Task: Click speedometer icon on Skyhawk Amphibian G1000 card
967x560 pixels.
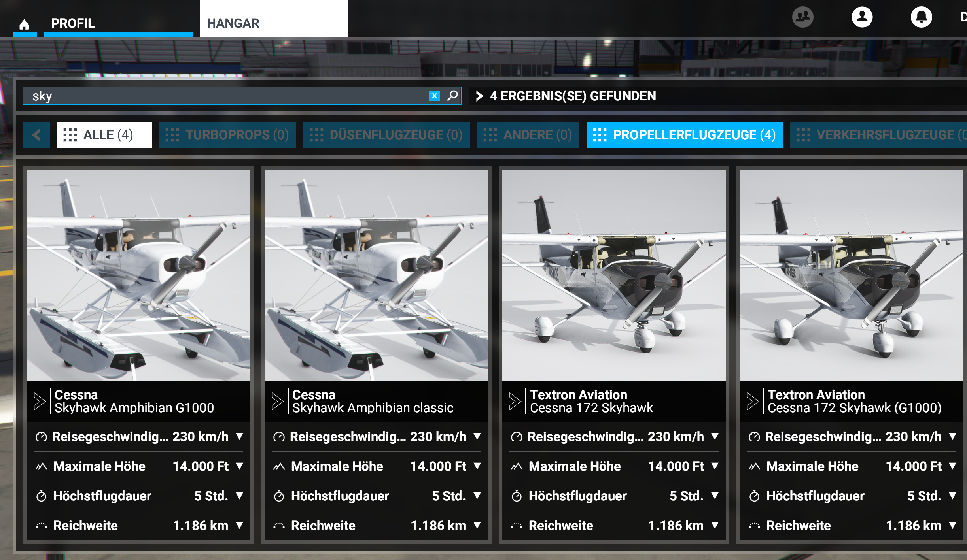Action: 41,437
